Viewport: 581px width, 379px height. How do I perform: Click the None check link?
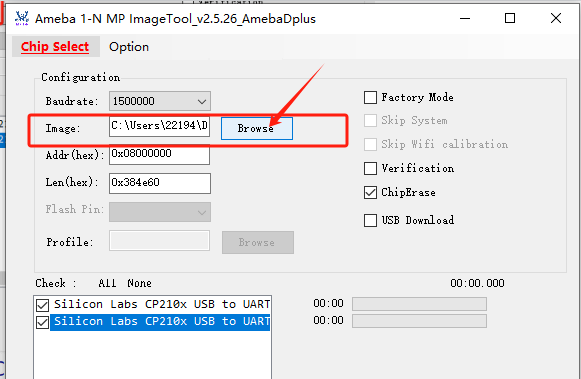coord(139,283)
